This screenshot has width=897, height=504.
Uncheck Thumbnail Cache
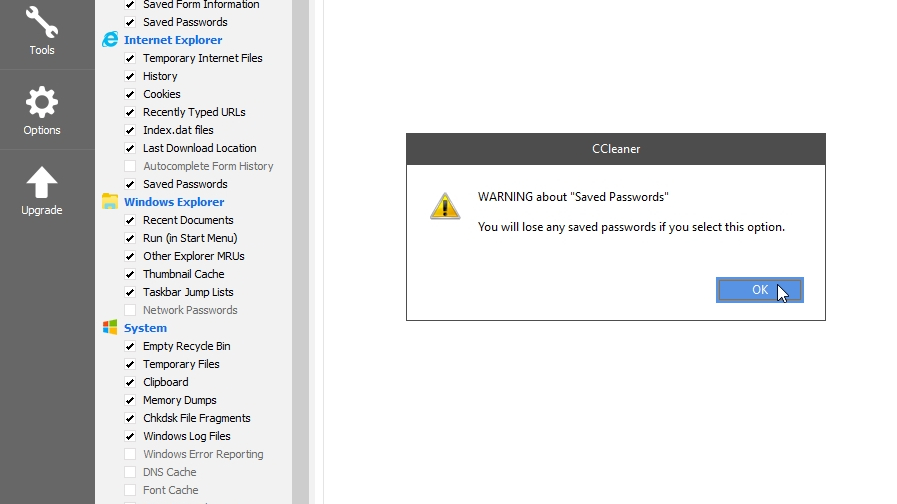click(x=130, y=274)
